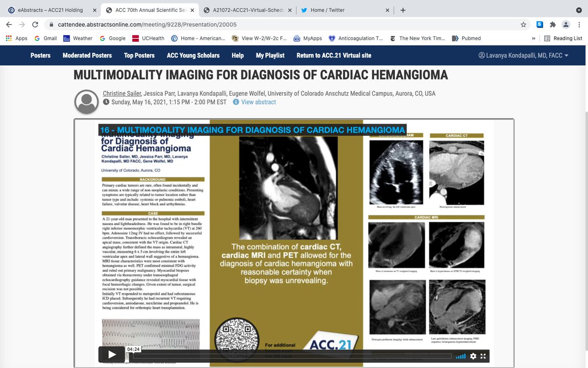Viewport: 588px width, 368px height.
Task: View site info lock icon
Action: coord(50,25)
